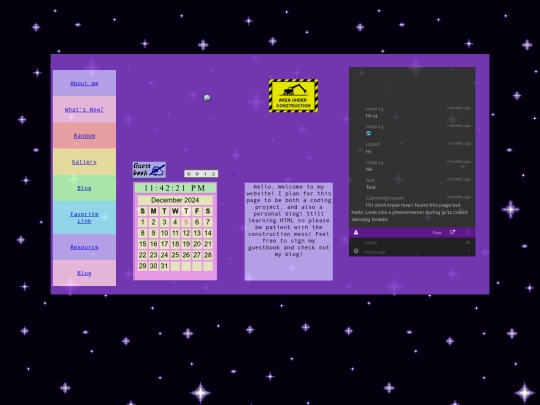Screen dimensions: 540x405
Task: Click the 0012 visitor counter
Action: click(201, 174)
